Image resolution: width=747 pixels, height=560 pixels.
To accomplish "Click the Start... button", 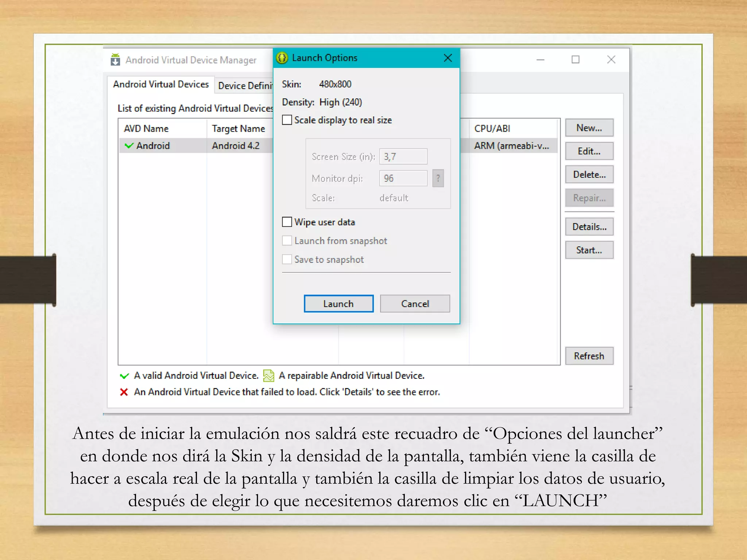I will [x=589, y=250].
